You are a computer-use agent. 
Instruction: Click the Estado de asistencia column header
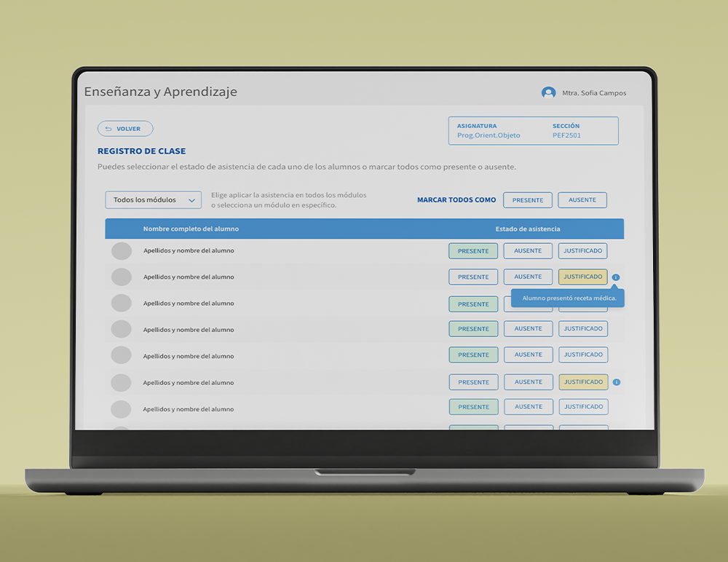[x=528, y=229]
